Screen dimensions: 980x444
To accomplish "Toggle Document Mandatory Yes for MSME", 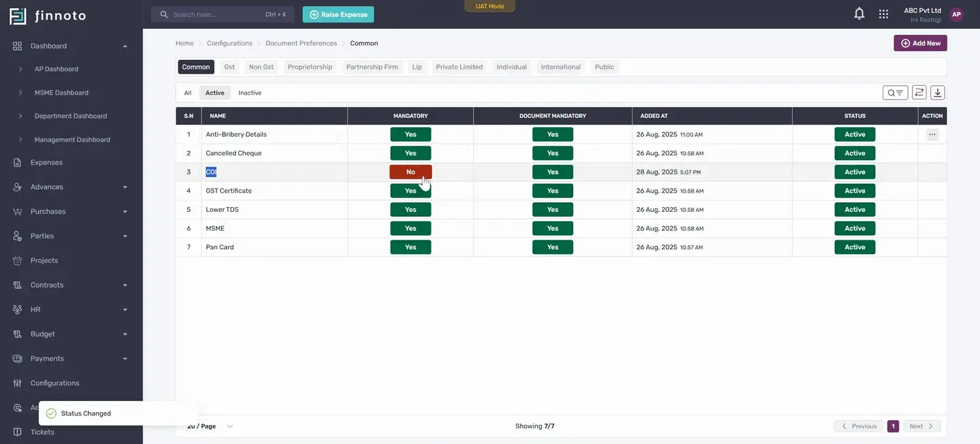I will click(x=553, y=228).
